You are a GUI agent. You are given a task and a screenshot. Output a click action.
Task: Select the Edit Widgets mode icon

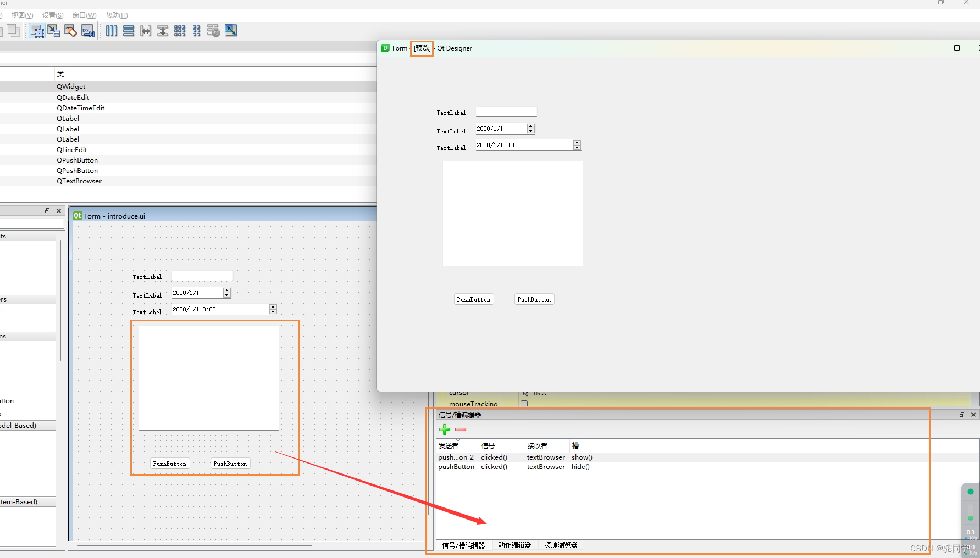[37, 31]
